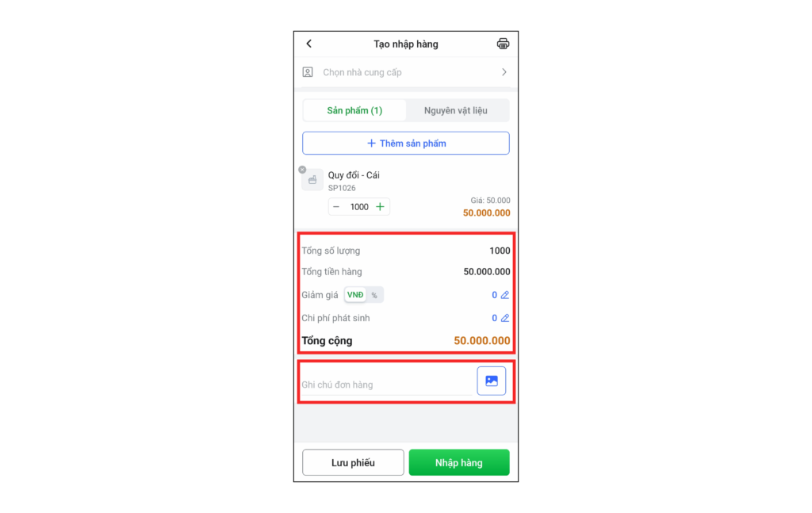The height and width of the screenshot is (513, 812).
Task: Switch discount unit to VNĐ
Action: coord(355,295)
